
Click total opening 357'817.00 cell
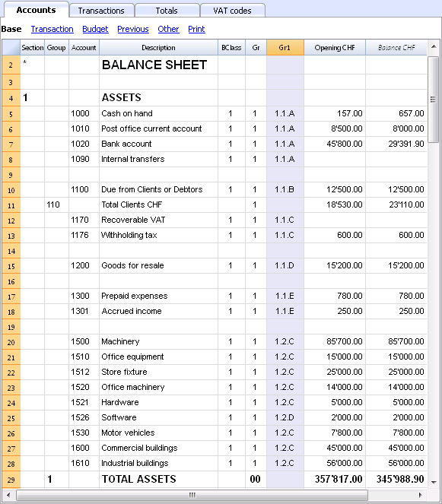click(x=335, y=479)
